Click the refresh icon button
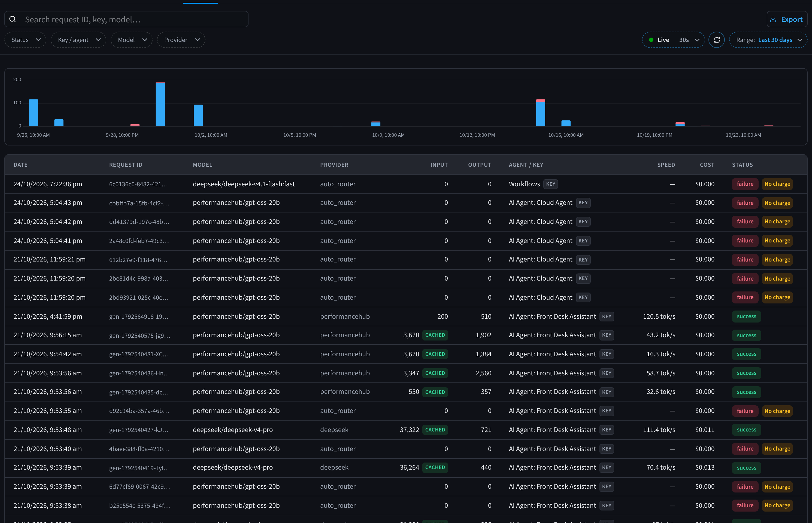812x523 pixels. [717, 40]
